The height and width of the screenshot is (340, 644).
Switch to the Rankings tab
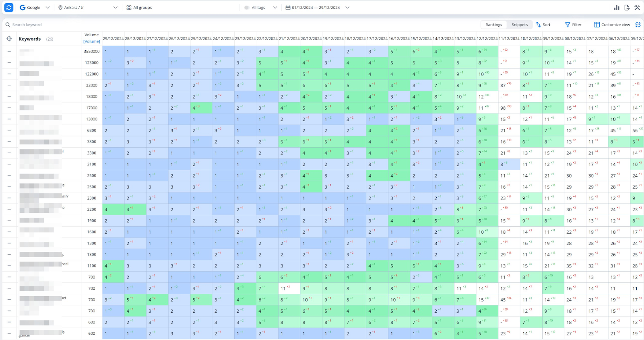pos(493,25)
